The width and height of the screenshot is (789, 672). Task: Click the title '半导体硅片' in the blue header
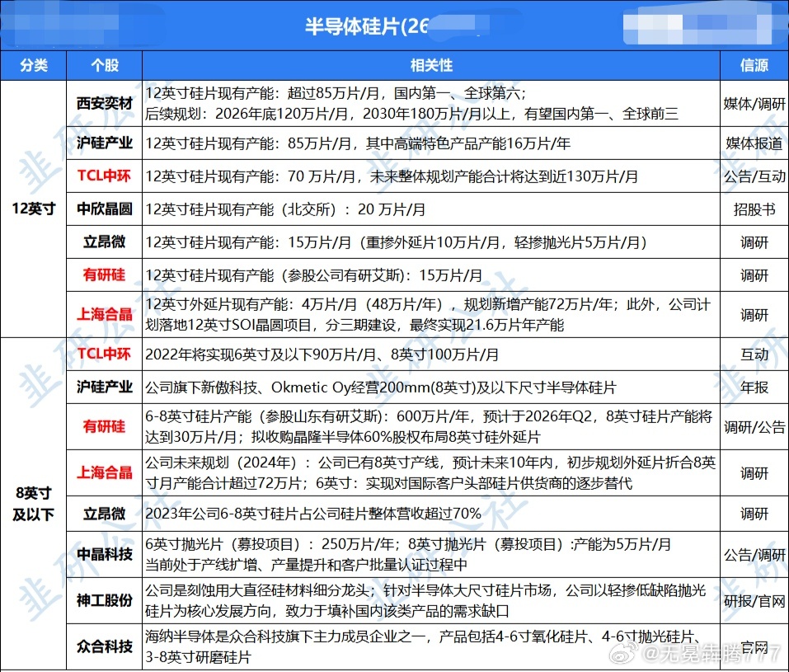click(352, 26)
